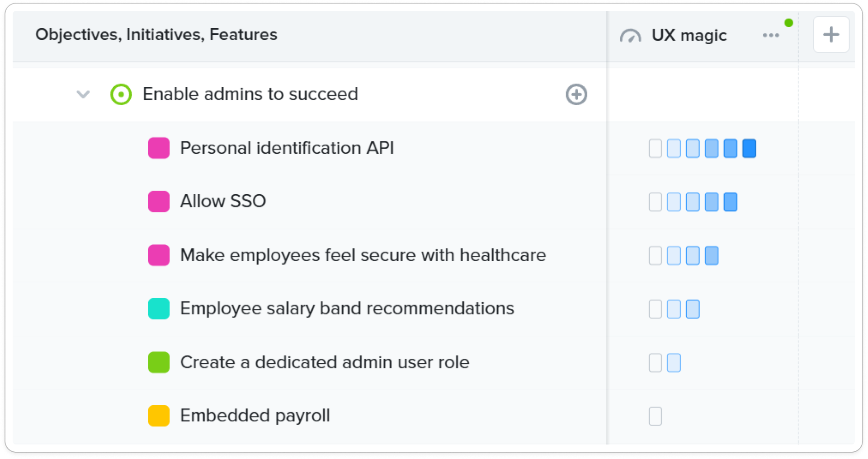Collapse the Enable admins to succeed objective
868x459 pixels.
tap(83, 94)
